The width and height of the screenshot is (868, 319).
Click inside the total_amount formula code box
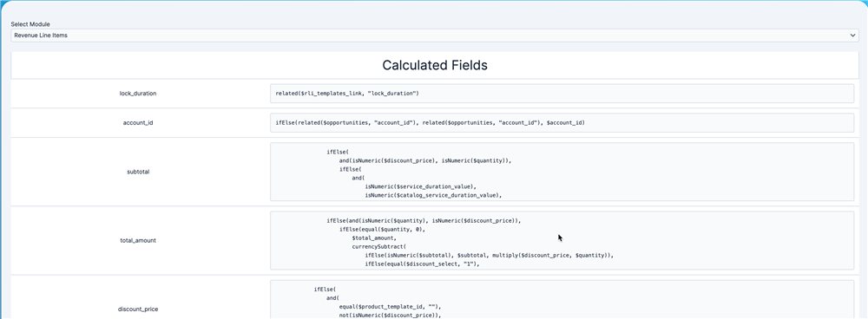tap(562, 240)
